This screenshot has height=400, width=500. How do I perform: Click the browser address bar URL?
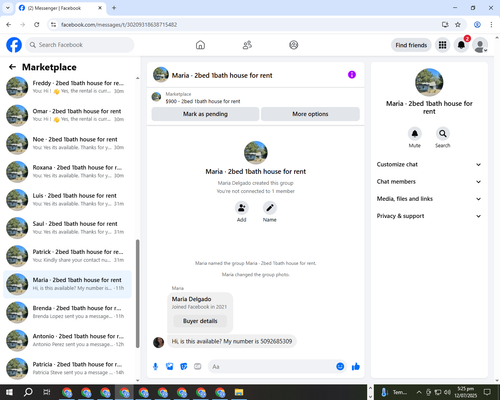point(119,25)
